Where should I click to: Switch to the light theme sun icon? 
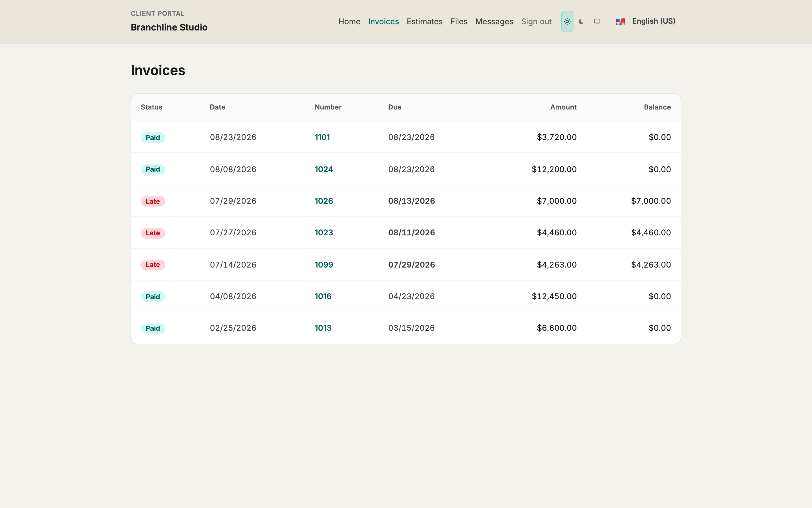[x=567, y=21]
